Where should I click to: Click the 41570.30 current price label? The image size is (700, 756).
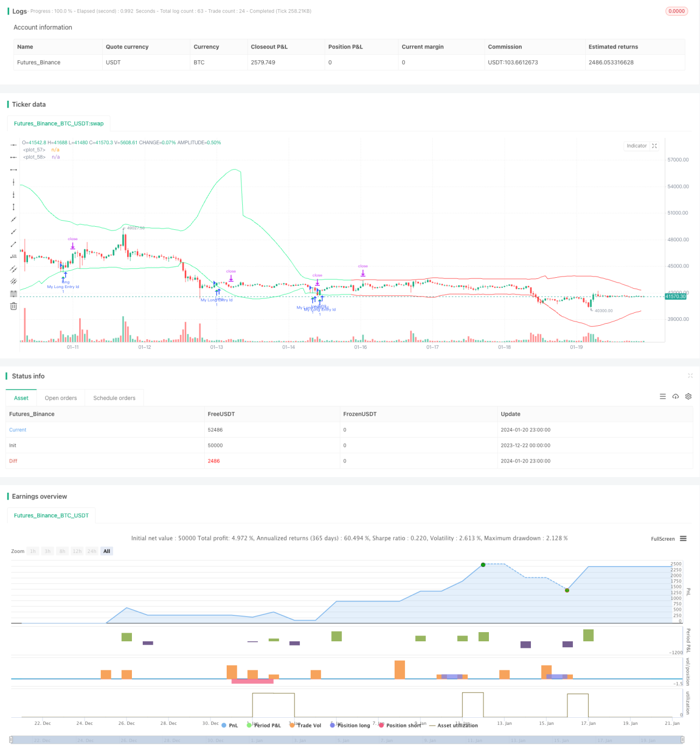[676, 297]
